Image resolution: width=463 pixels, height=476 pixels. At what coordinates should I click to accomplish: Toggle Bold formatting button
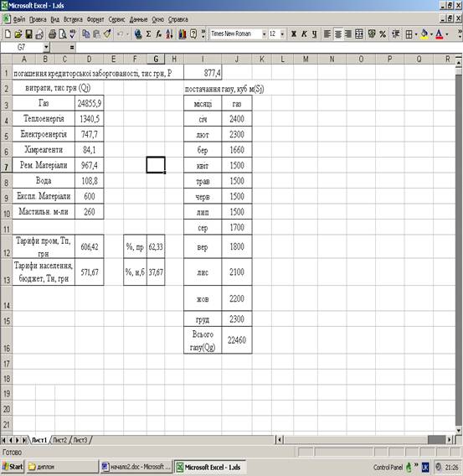[293, 34]
